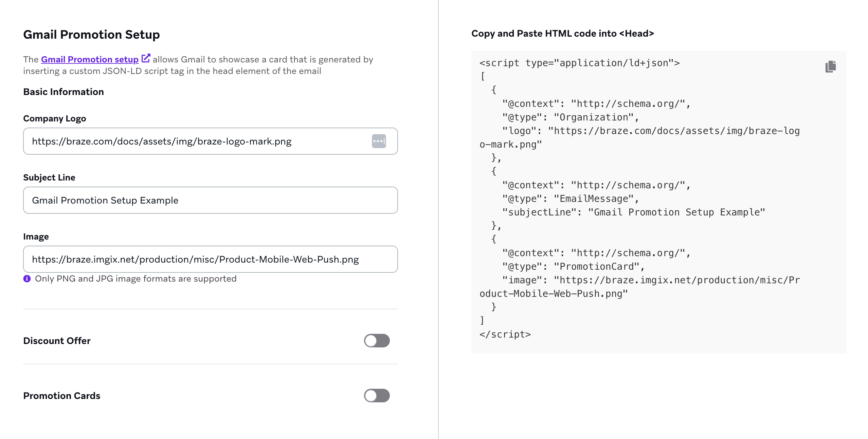Click the Discount Offer section label
This screenshot has height=439, width=868.
[57, 341]
